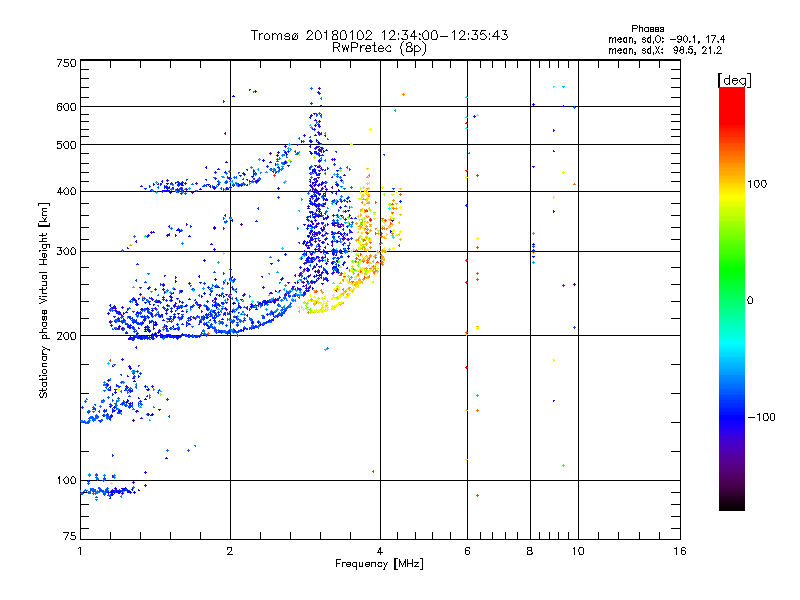Click the y-axis tick label '600'
This screenshot has width=800, height=600.
pos(66,107)
